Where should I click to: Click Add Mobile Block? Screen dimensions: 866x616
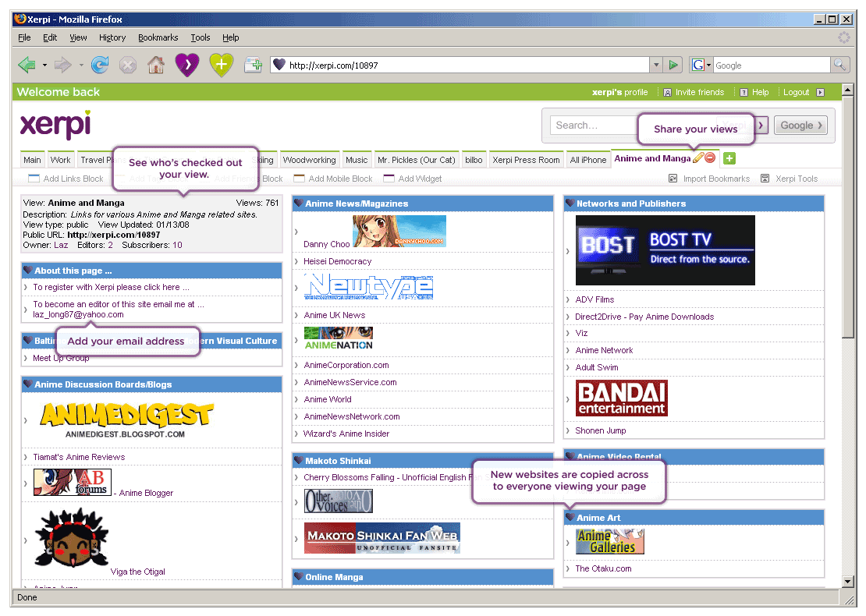(333, 179)
